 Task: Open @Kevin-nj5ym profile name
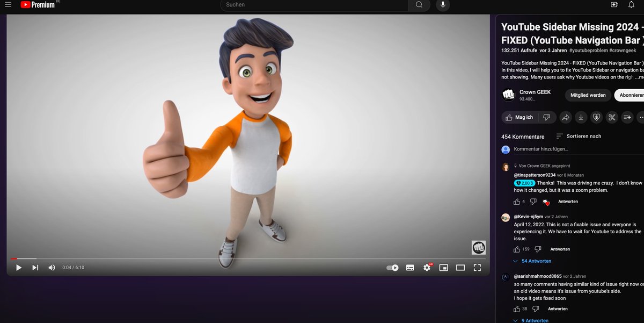coord(528,217)
